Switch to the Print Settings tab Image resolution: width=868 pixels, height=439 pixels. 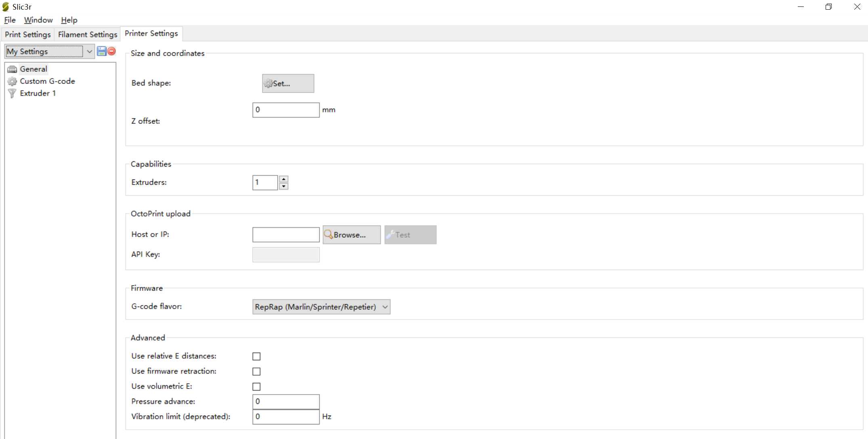click(28, 34)
